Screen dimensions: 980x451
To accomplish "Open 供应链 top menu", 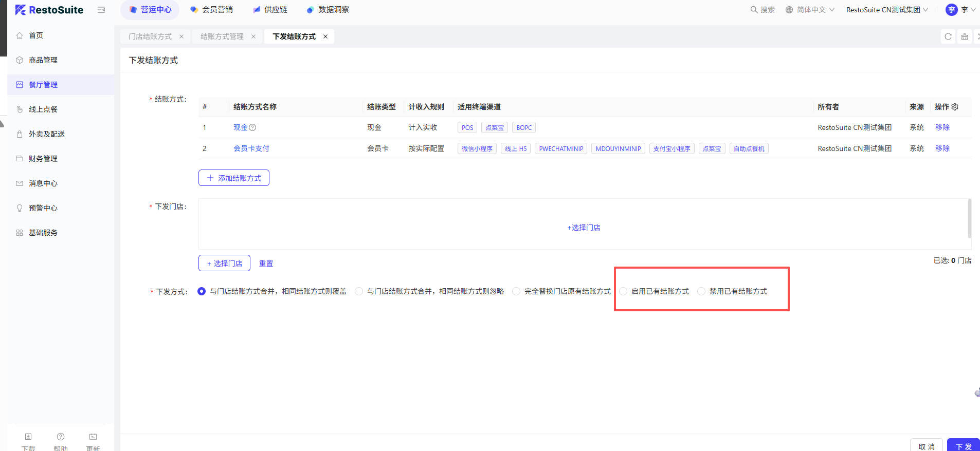I will [270, 10].
